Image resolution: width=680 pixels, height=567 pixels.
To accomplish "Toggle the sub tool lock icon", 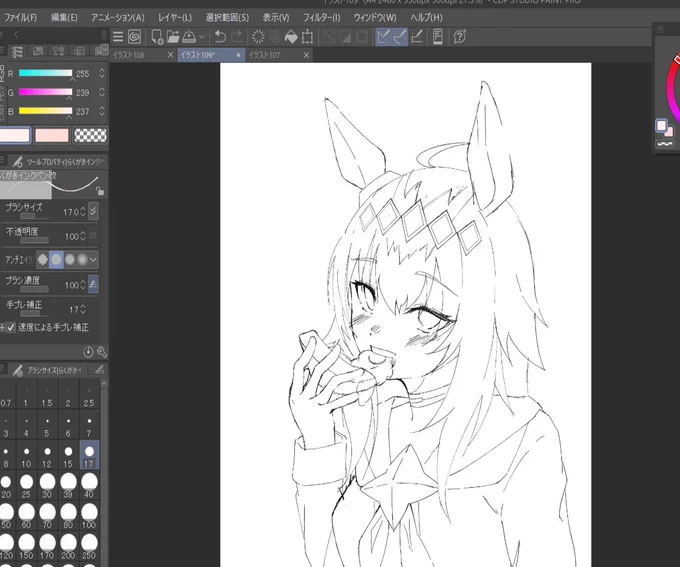I will pyautogui.click(x=100, y=190).
